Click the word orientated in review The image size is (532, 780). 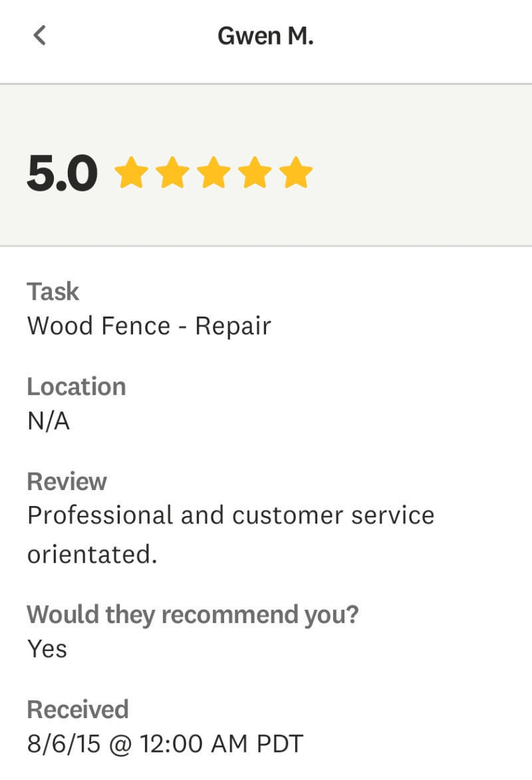[92, 554]
